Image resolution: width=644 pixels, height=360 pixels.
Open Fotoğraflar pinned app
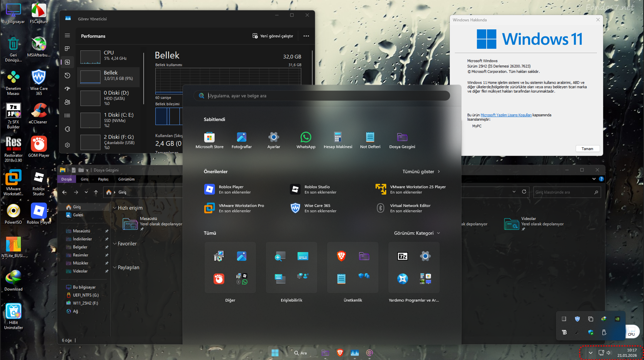tap(241, 140)
